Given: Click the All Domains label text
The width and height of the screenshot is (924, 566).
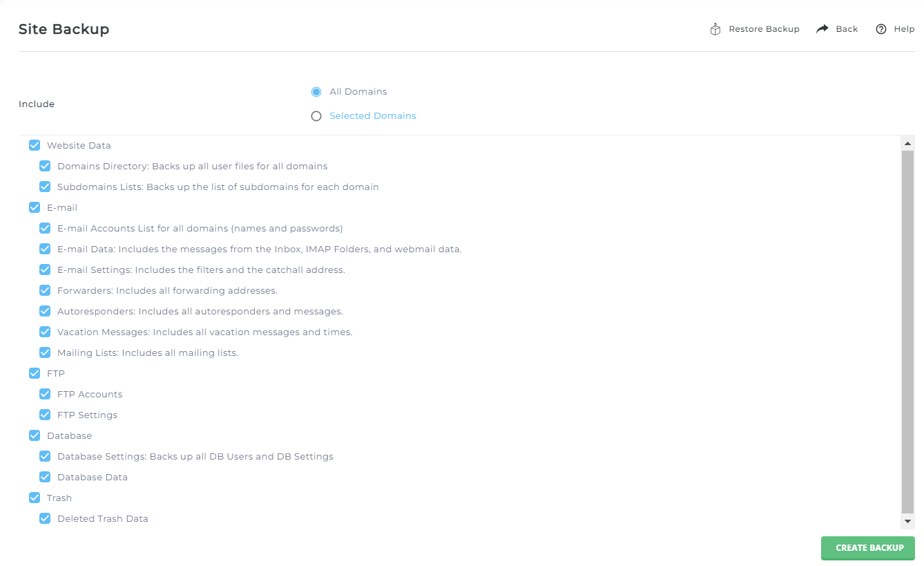Looking at the screenshot, I should coord(358,92).
